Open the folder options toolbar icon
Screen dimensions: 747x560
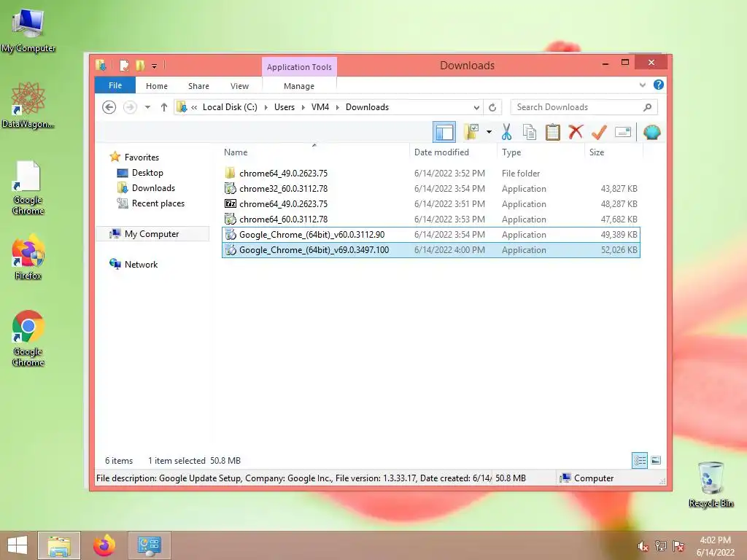point(471,132)
